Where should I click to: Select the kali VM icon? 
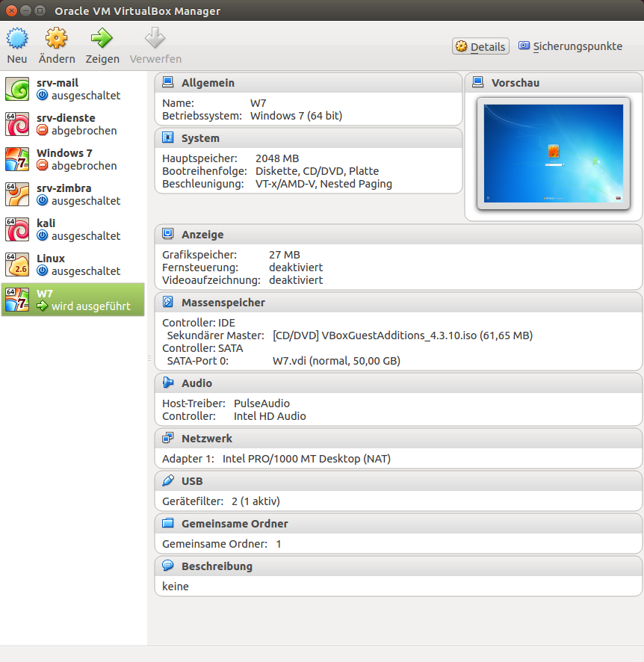[x=17, y=229]
